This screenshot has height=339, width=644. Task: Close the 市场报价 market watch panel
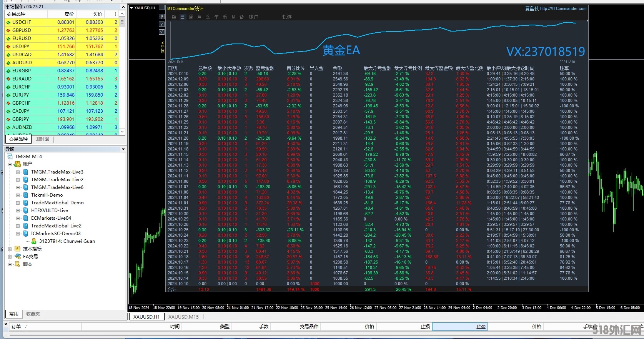[123, 7]
